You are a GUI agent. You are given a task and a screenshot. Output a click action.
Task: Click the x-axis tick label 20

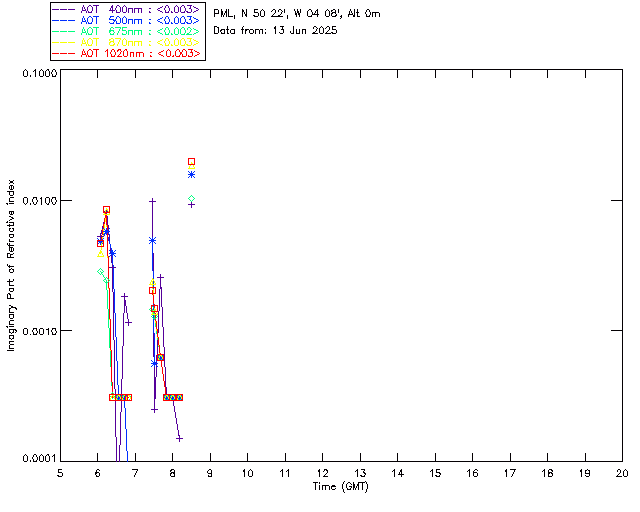622,473
